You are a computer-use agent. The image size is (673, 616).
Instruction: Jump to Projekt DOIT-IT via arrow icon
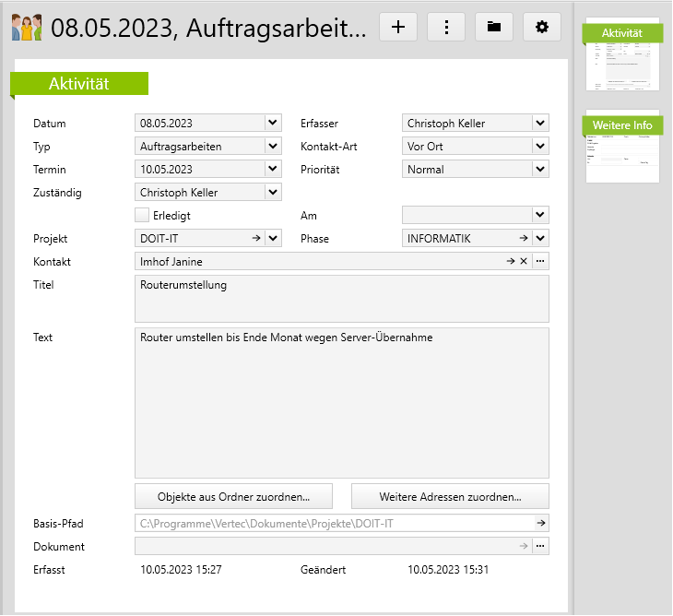(x=256, y=239)
